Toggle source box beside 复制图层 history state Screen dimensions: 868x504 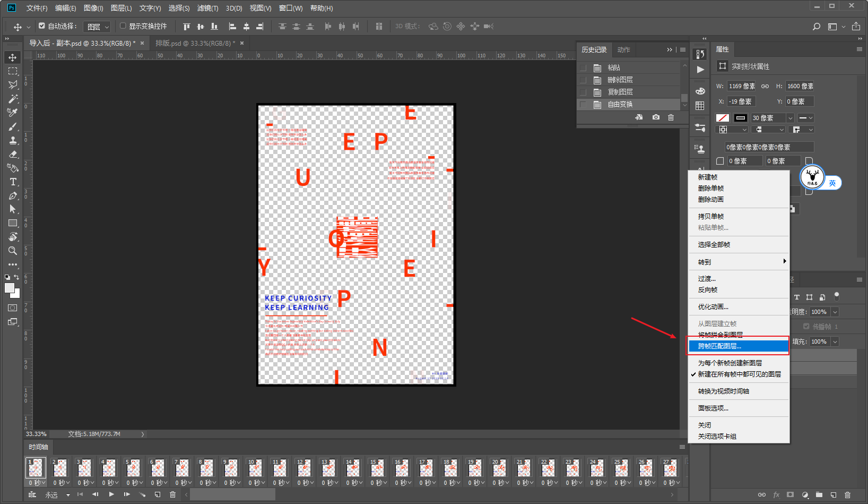coord(583,92)
